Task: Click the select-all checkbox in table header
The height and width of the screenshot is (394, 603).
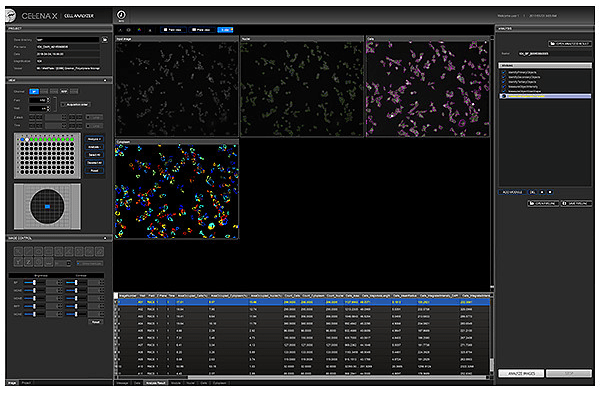Action: 116,296
